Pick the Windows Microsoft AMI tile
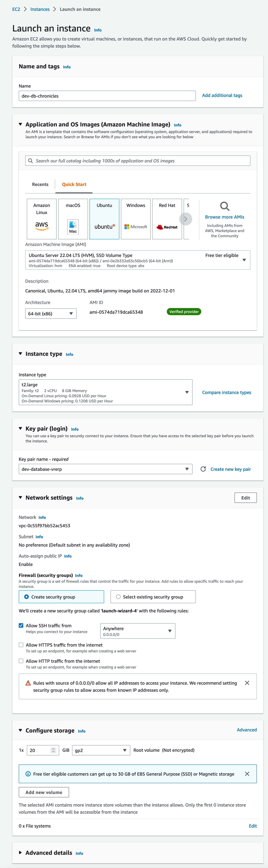 coord(136,219)
